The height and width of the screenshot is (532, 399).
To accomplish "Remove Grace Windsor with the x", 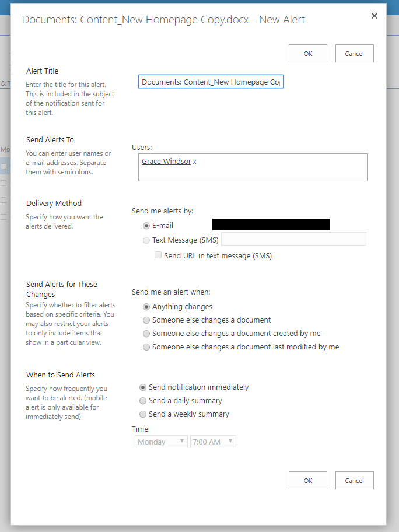I will pos(195,162).
